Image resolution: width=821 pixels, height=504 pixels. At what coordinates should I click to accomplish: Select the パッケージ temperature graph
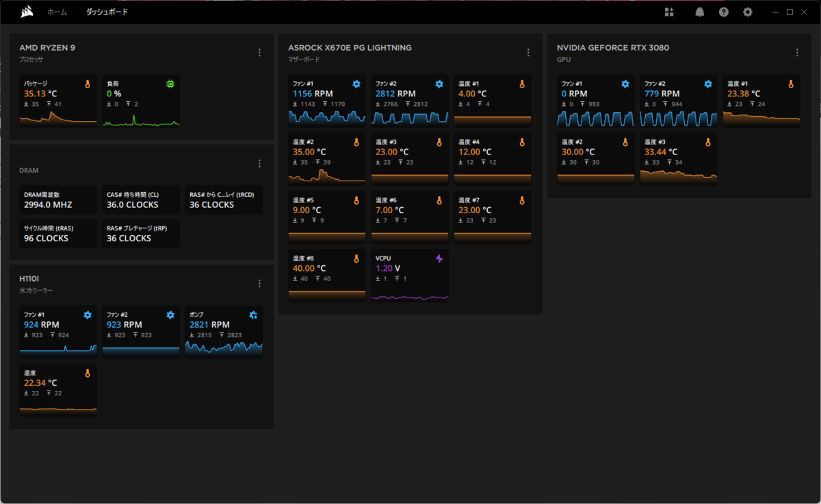[58, 118]
